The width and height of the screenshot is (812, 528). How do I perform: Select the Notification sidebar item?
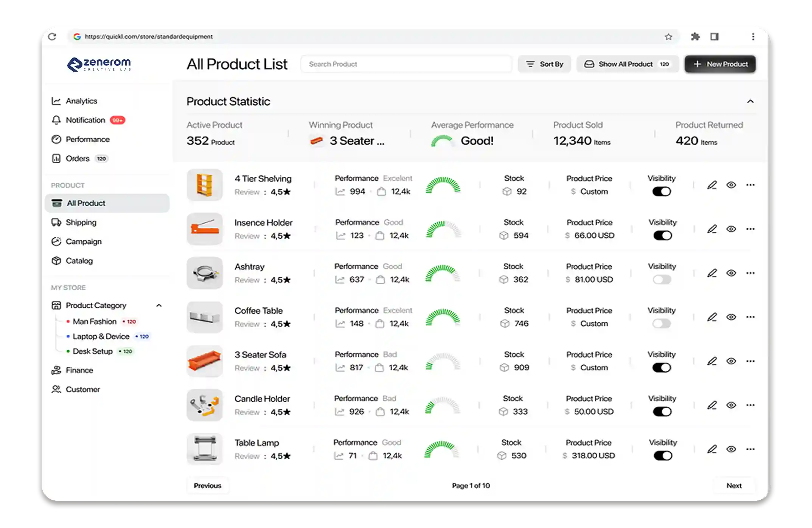pyautogui.click(x=85, y=120)
